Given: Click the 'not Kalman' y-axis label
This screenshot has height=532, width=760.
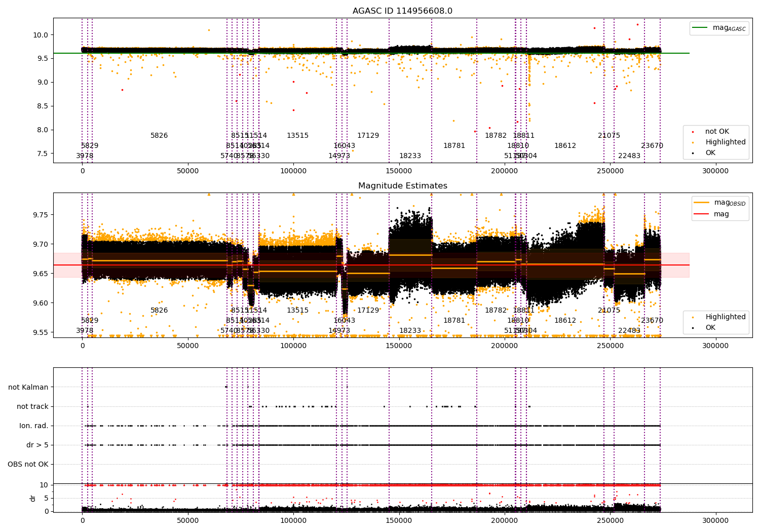Looking at the screenshot, I should pyautogui.click(x=28, y=388).
